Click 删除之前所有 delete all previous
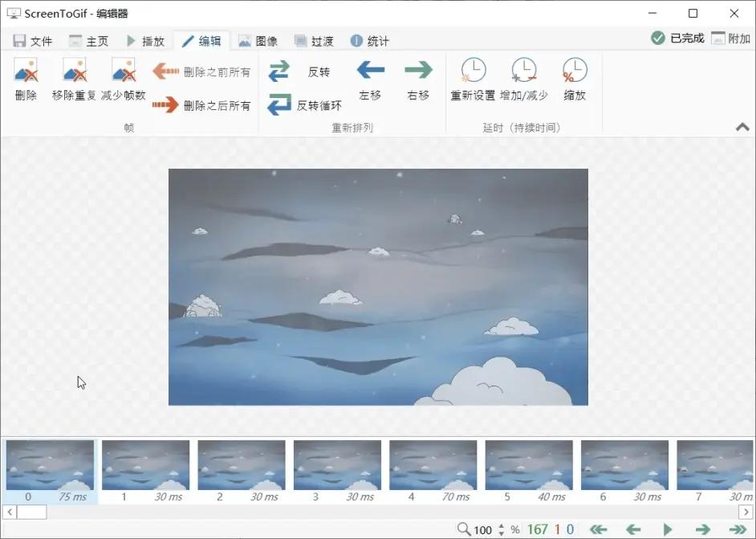The width and height of the screenshot is (756, 539). pyautogui.click(x=201, y=72)
